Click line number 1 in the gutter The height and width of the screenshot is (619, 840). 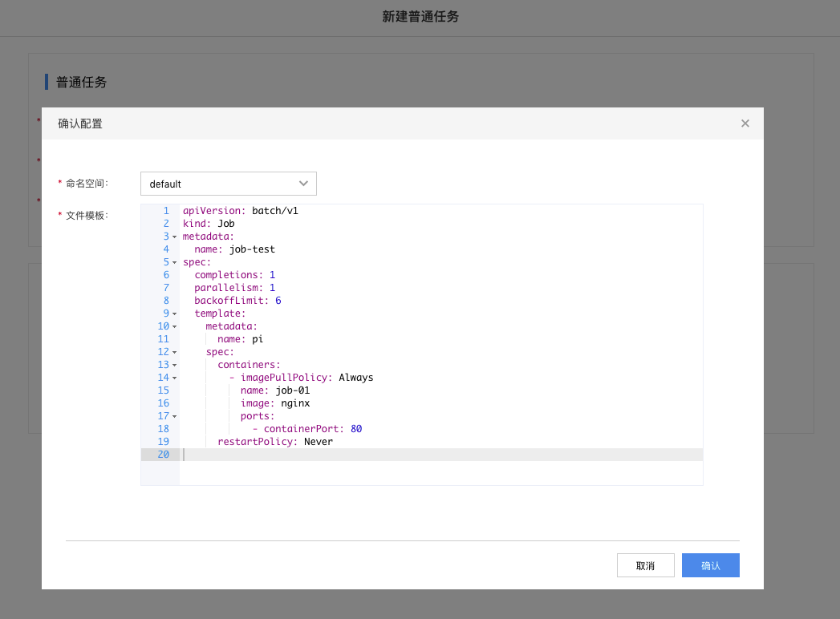tap(166, 211)
